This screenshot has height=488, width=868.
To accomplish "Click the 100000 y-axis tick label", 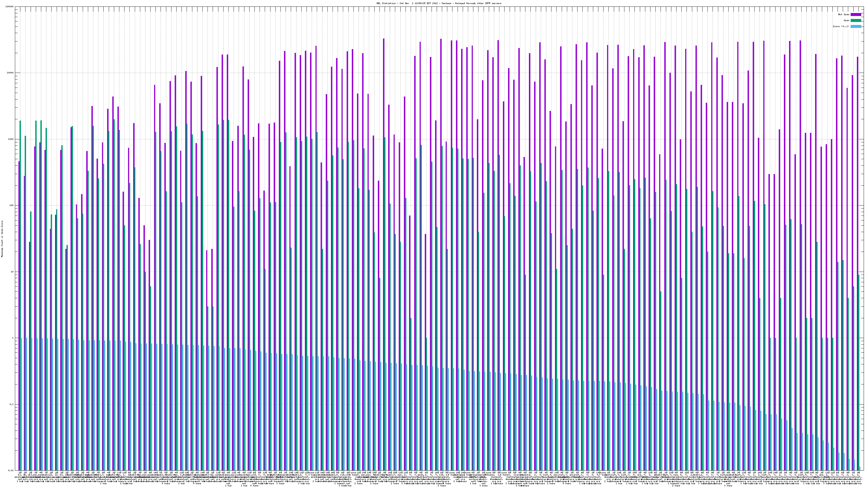I will tap(10, 7).
